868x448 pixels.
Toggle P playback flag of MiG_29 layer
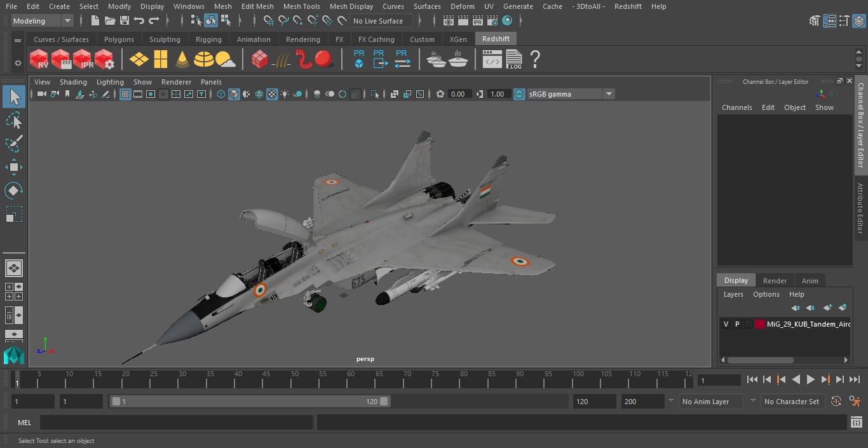tap(737, 324)
